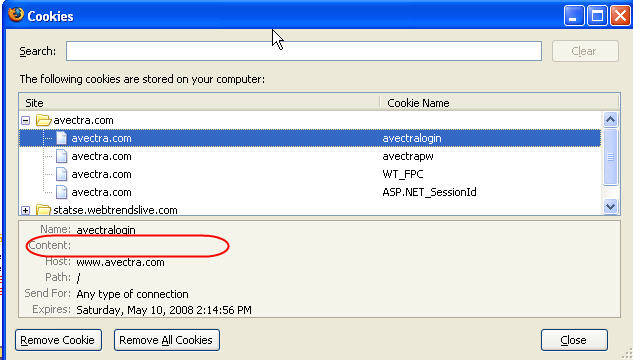This screenshot has height=360, width=633.
Task: Select the ASP.NET_SessionId cookie row
Action: (310, 192)
